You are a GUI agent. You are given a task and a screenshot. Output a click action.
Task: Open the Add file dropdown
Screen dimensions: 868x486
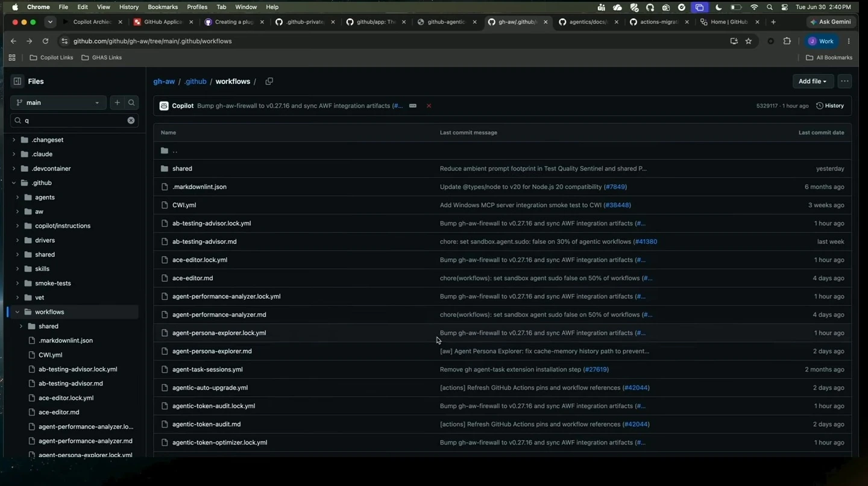click(813, 81)
